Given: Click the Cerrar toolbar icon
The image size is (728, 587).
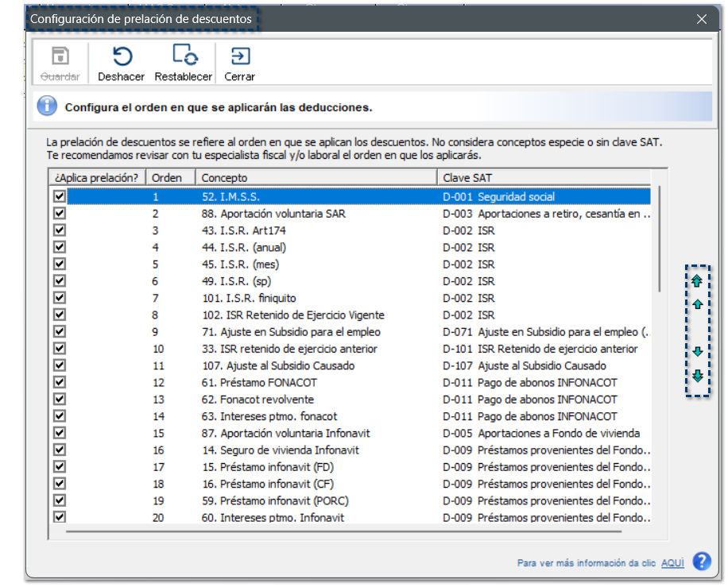Looking at the screenshot, I should coord(239,56).
